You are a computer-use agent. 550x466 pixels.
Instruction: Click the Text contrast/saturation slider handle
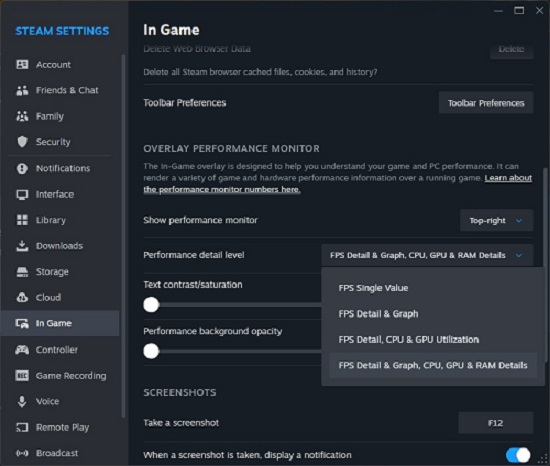coord(151,305)
